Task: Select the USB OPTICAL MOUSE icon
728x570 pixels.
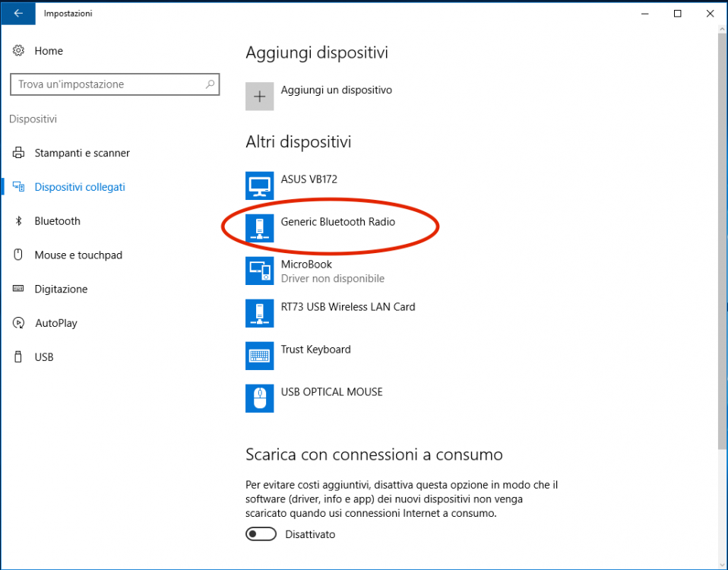Action: coord(260,398)
